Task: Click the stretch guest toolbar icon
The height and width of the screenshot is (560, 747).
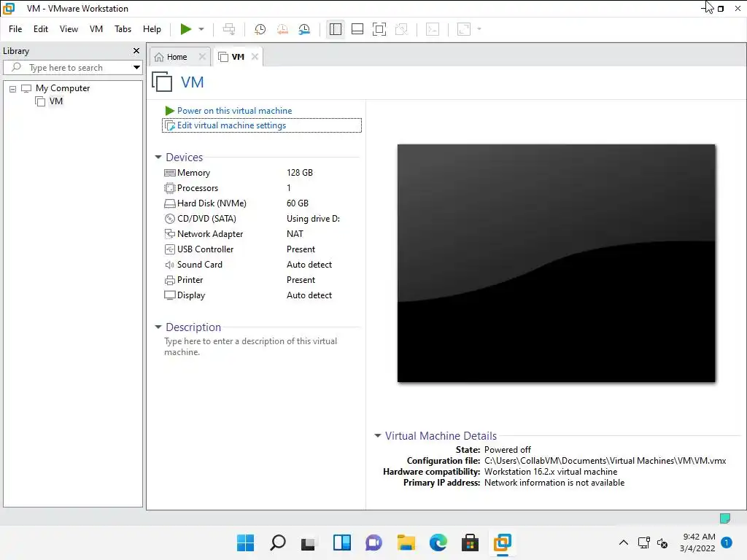Action: [x=464, y=29]
